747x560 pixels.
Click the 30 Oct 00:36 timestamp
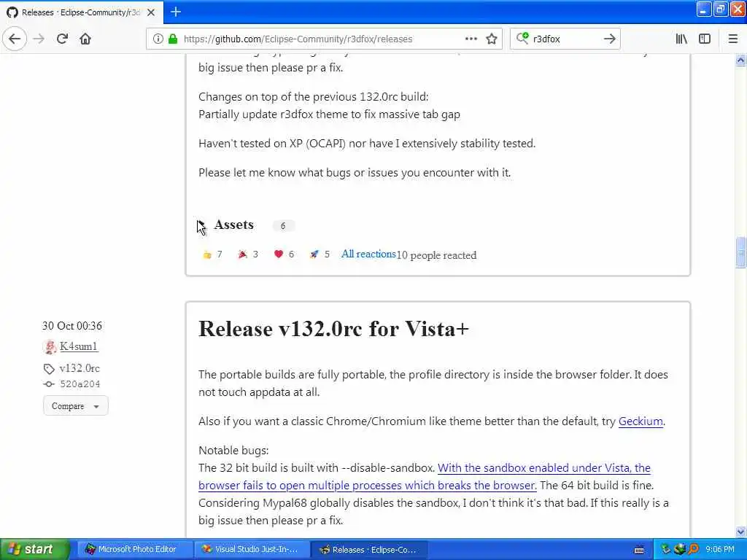[x=72, y=326]
